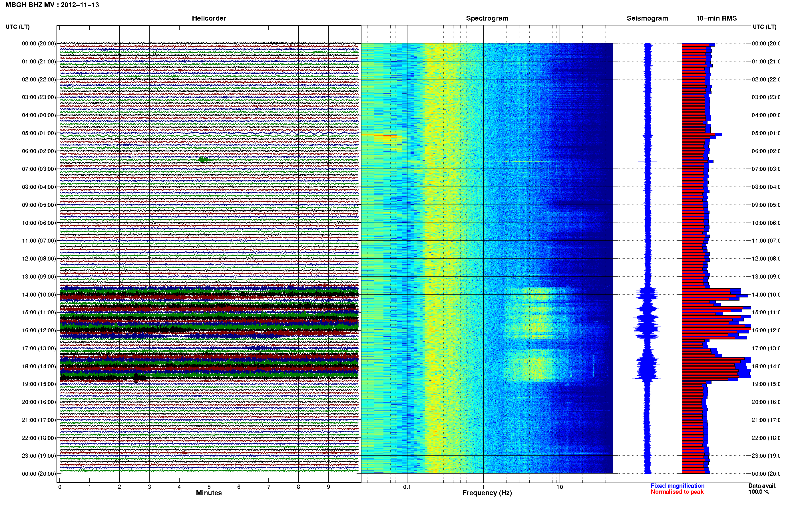The image size is (812, 508).
Task: Click the 07:00 (03:00) left time label
Action: (x=39, y=169)
